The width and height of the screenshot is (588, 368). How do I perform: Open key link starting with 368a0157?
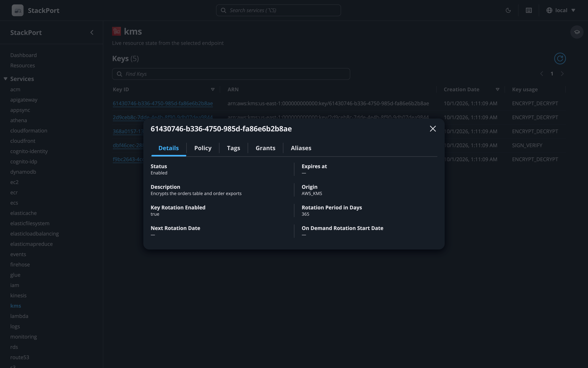click(x=128, y=131)
